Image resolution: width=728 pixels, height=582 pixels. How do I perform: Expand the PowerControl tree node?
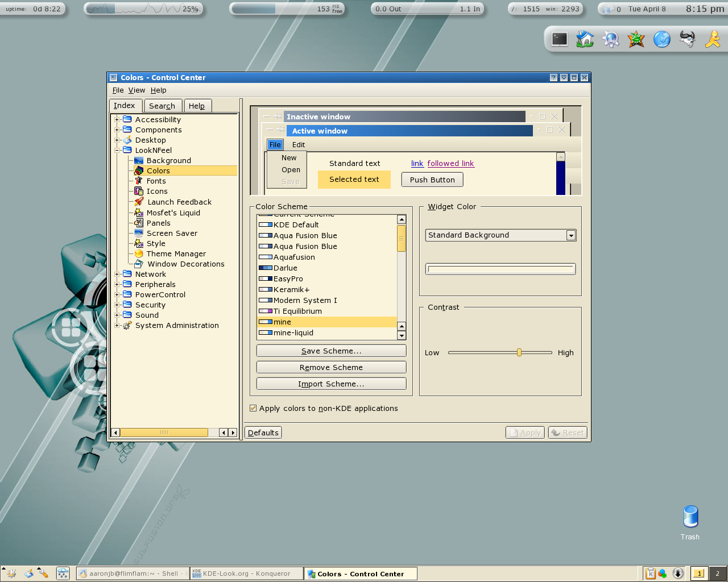117,294
